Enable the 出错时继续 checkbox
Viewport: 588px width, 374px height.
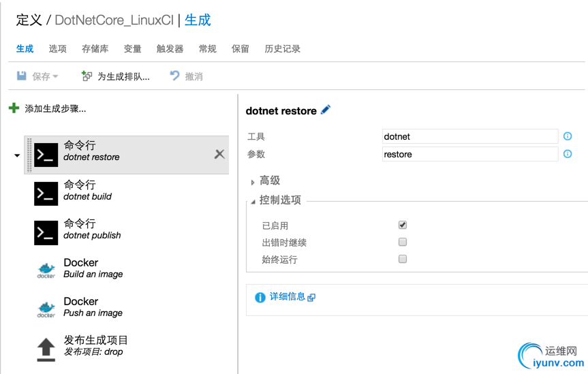pos(403,242)
